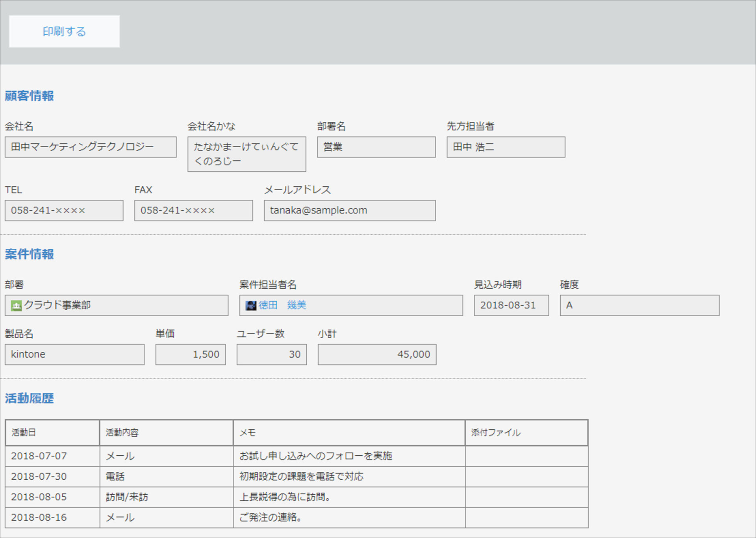Screen dimensions: 756x538
Task: Select the 2018-08-05 訪問/来訪 activity row
Action: 297,497
